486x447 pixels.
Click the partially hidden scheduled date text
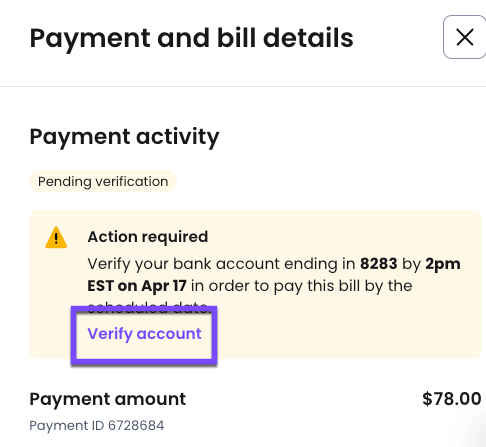pos(148,306)
